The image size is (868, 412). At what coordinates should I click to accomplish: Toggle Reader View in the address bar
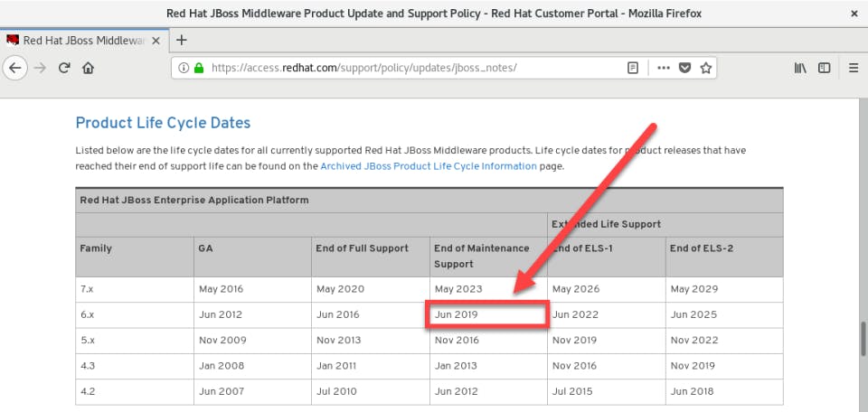[633, 68]
